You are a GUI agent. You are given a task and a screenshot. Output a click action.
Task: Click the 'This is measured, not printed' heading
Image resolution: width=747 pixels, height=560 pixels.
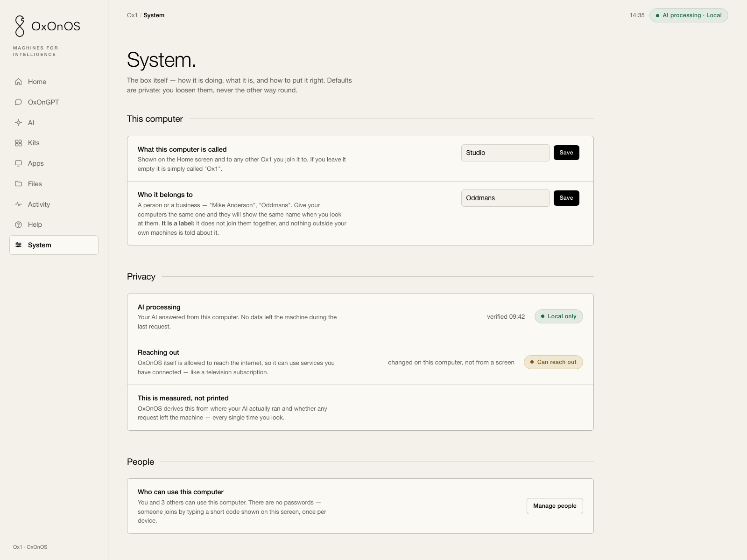tap(183, 398)
